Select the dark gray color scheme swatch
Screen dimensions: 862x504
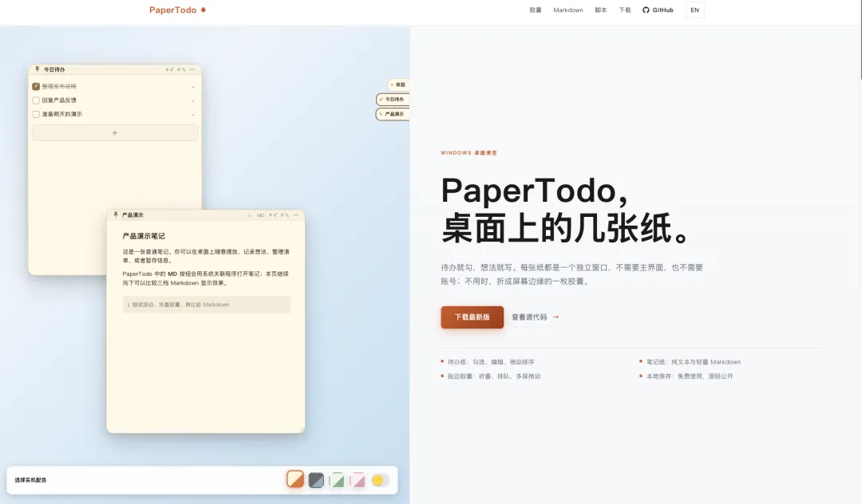pyautogui.click(x=316, y=480)
